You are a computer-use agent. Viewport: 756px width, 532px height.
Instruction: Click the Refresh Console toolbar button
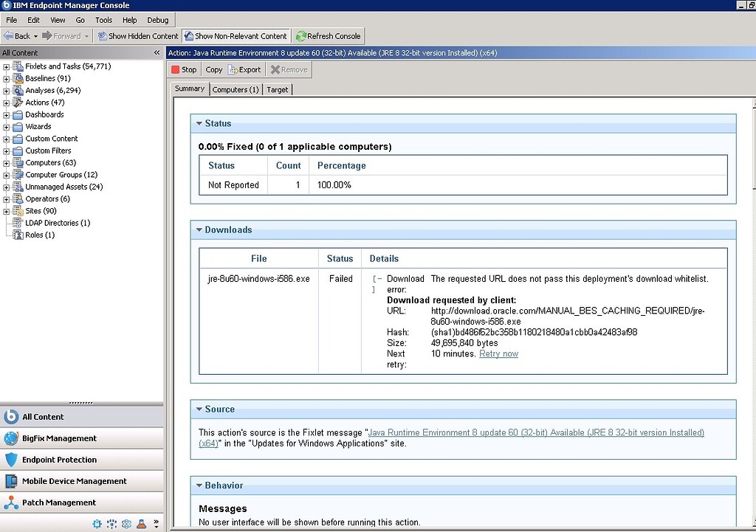click(x=328, y=36)
